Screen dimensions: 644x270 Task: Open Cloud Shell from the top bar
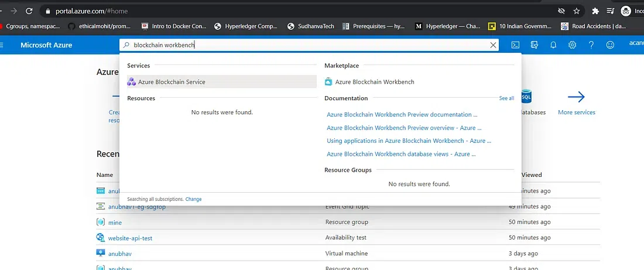pyautogui.click(x=515, y=45)
